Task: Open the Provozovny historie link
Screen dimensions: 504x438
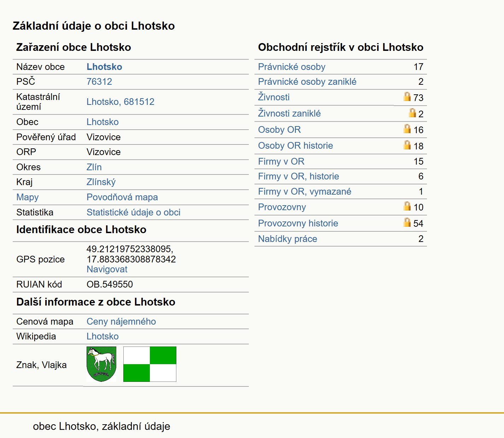Action: (x=298, y=223)
